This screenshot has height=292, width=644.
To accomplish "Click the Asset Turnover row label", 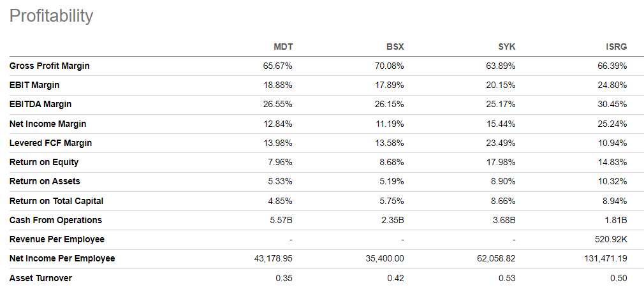I will point(40,278).
